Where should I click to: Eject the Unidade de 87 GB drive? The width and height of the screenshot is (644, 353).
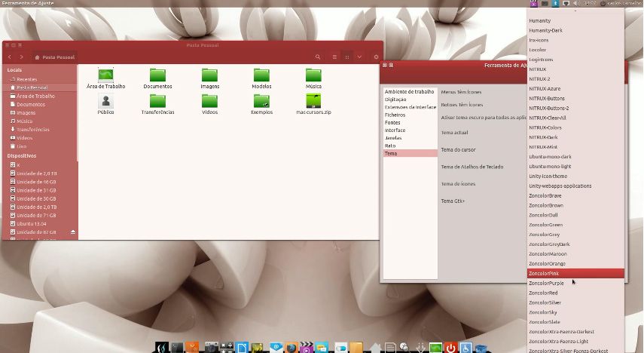point(73,232)
